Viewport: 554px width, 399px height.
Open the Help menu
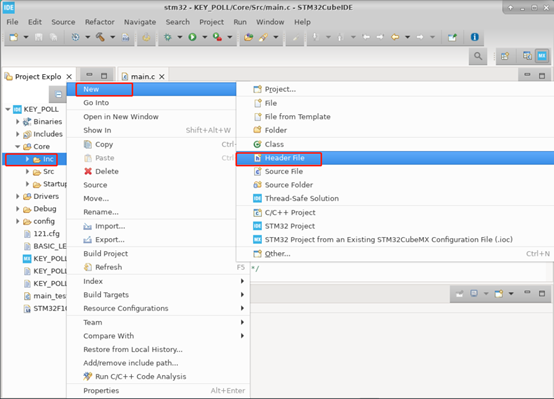pyautogui.click(x=302, y=22)
